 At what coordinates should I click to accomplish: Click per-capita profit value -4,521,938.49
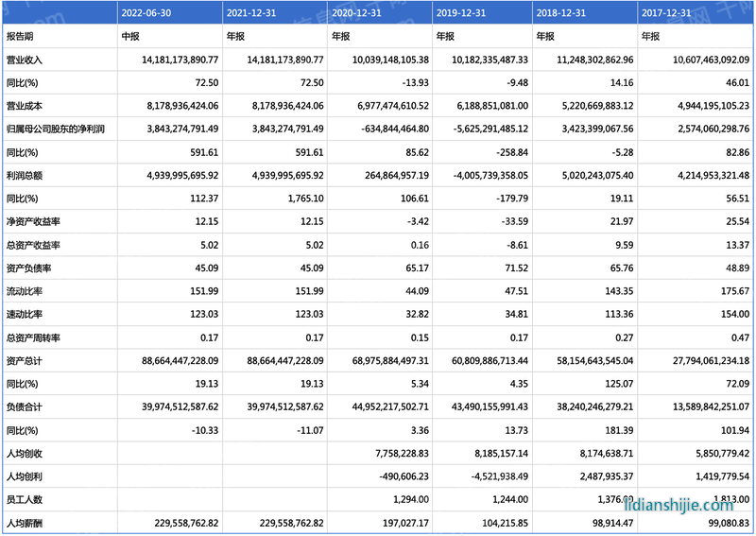coord(500,476)
